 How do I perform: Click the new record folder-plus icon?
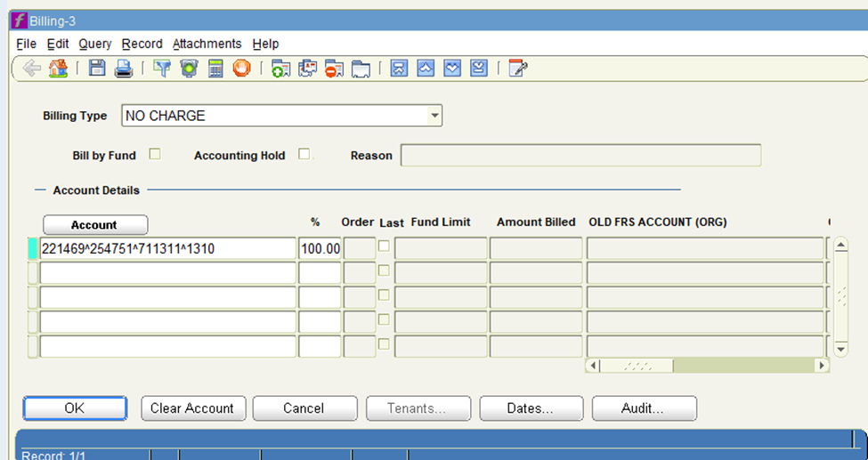coord(280,69)
